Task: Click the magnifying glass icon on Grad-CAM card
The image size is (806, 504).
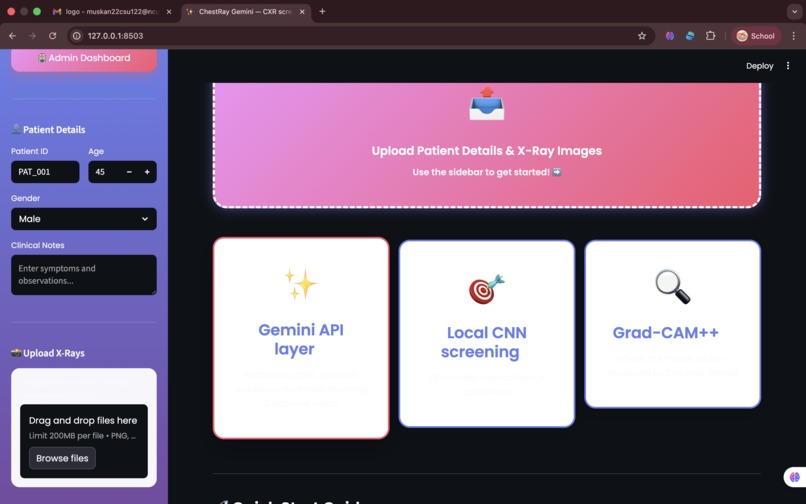Action: tap(672, 286)
